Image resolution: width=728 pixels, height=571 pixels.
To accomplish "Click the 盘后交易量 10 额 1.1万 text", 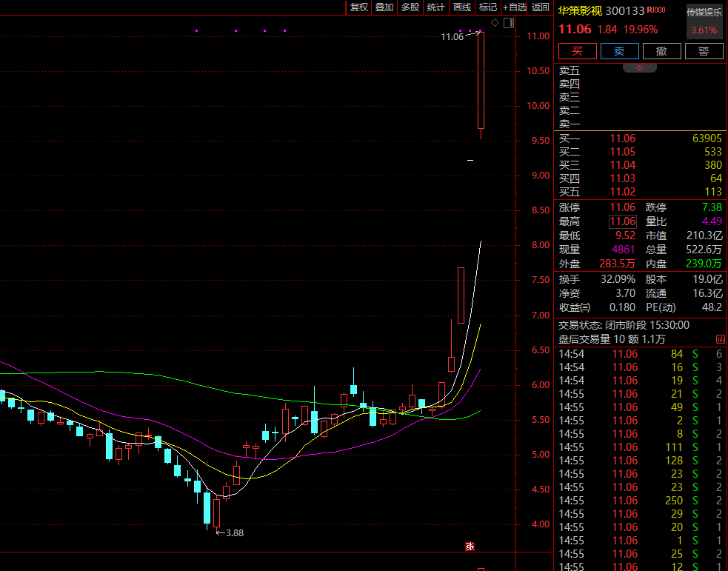I will pos(612,339).
